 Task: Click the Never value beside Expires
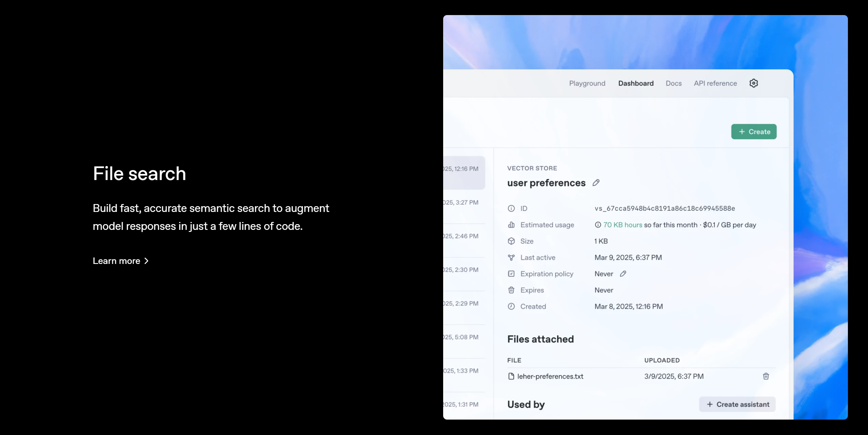[x=604, y=290]
